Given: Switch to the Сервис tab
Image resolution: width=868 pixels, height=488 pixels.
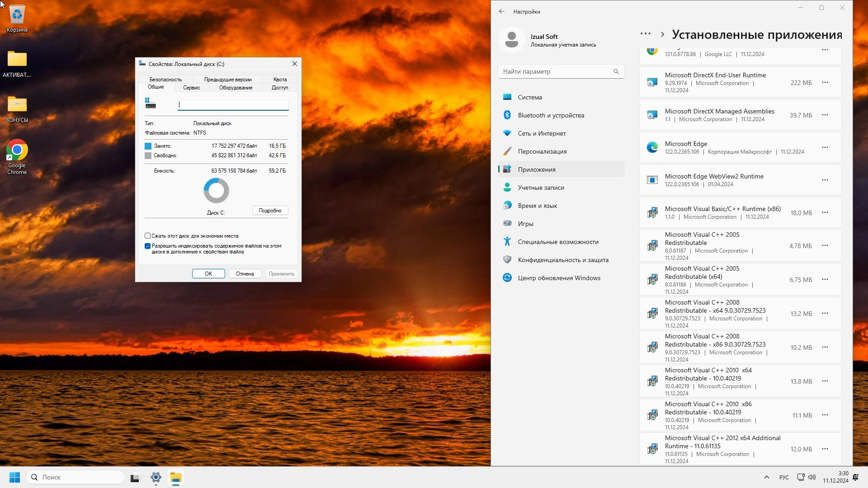Looking at the screenshot, I should 191,88.
